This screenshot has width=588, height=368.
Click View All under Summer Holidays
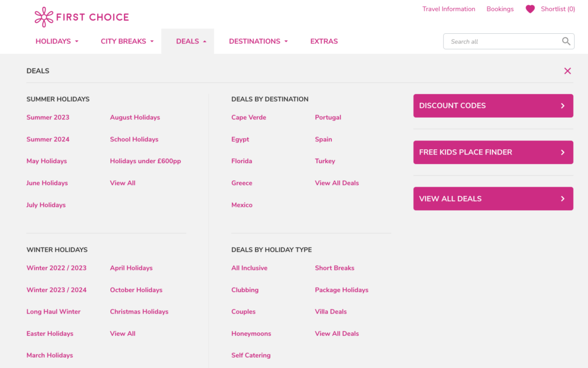[123, 183]
